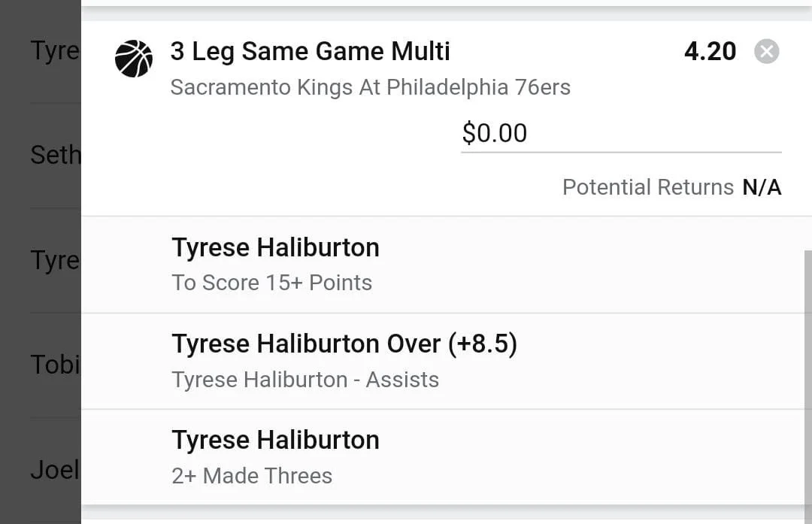Viewport: 812px width, 524px height.
Task: Click the $0.00 stake input field
Action: (620, 134)
